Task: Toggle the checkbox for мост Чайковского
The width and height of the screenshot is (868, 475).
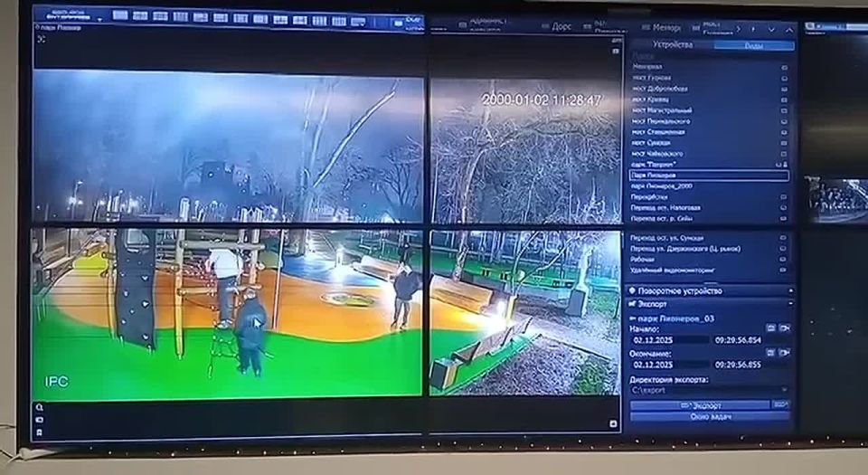Action: [784, 154]
